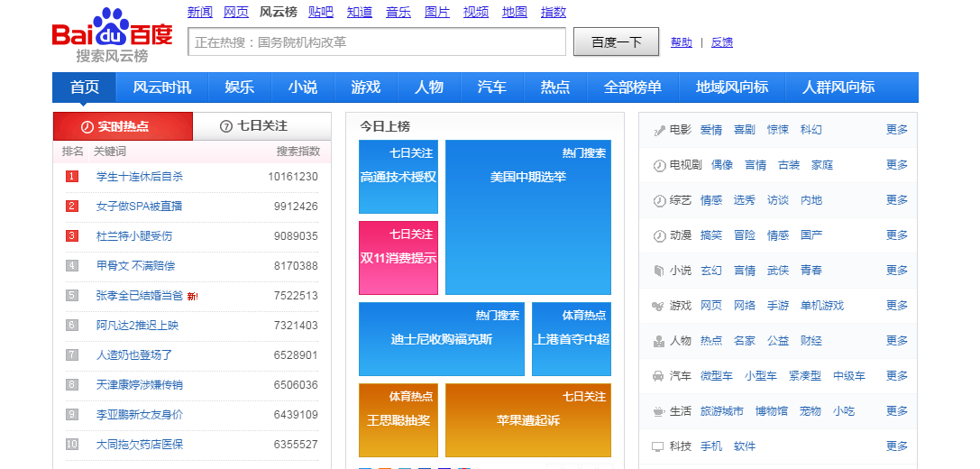Viewport: 980px width, 469px height.
Task: Click the 科技 monitor icon
Action: [x=659, y=446]
